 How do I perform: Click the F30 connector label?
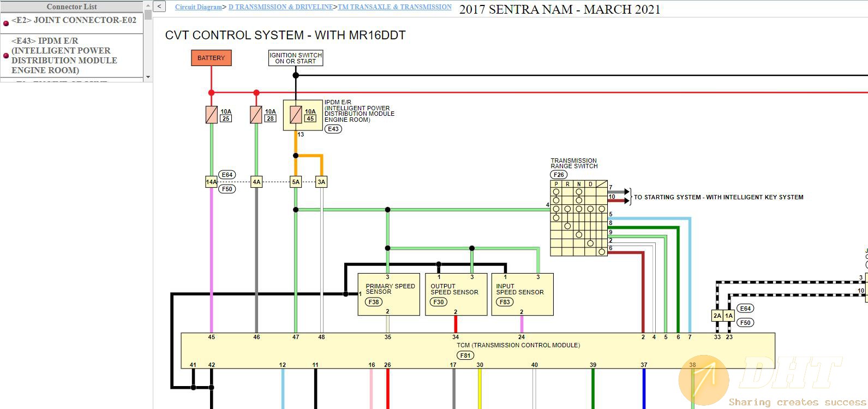pos(439,301)
